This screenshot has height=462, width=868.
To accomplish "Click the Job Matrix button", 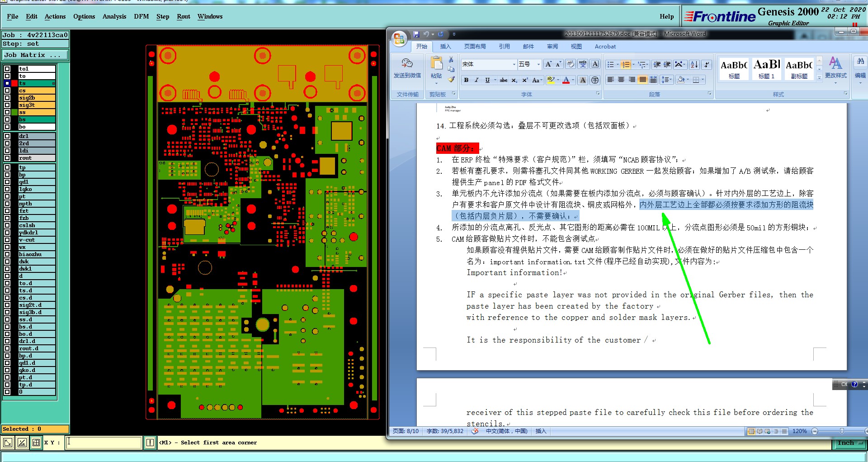I will click(x=35, y=55).
